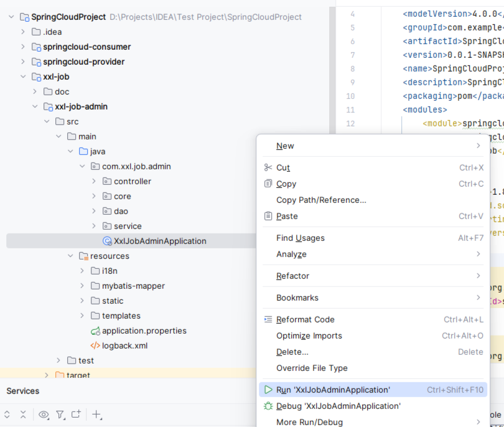Expand the mybatis-mapper folder
This screenshot has width=504, height=427.
pos(82,286)
